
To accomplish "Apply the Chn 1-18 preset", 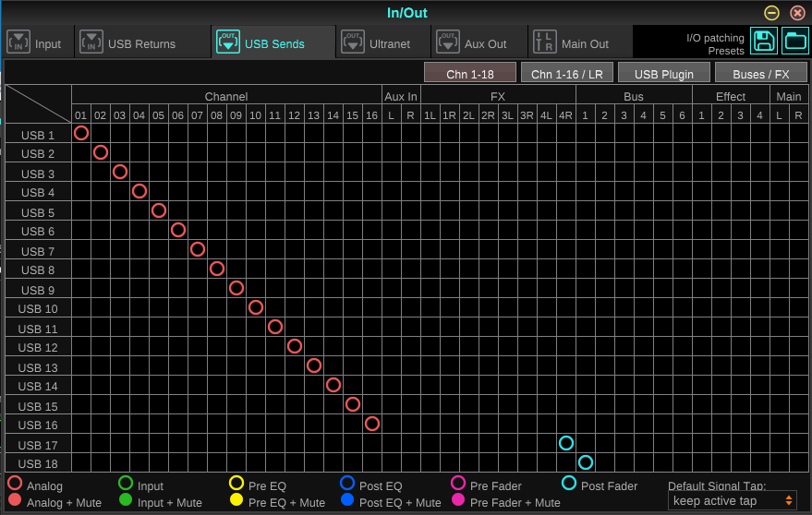I will [x=470, y=74].
